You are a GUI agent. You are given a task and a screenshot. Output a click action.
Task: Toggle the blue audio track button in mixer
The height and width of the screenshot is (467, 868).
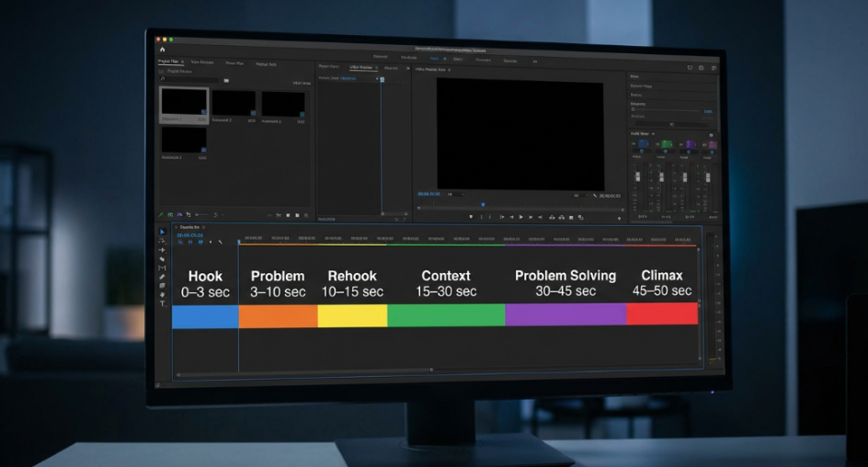[x=643, y=144]
